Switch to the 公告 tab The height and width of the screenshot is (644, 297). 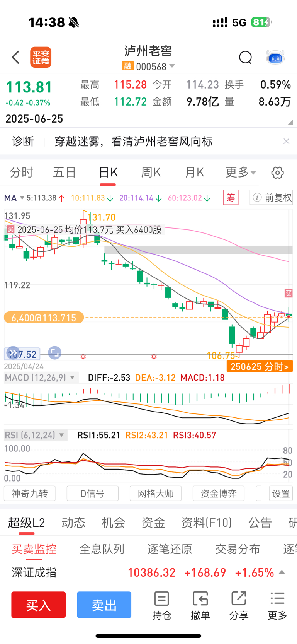pos(260,523)
